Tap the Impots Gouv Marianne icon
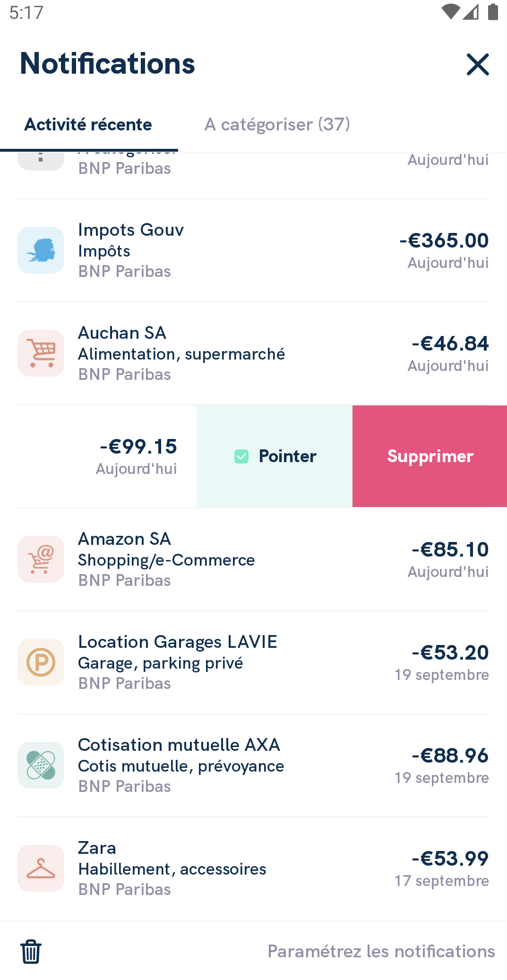 tap(41, 250)
